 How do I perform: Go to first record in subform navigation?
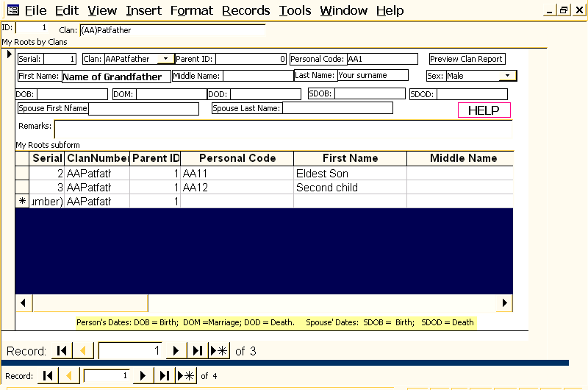(x=62, y=351)
